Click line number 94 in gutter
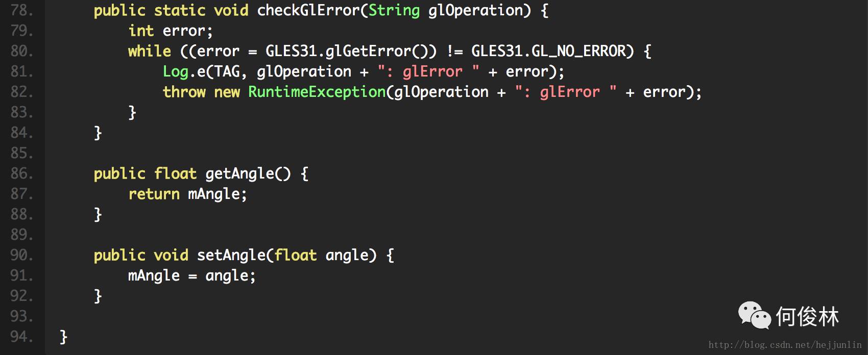This screenshot has width=868, height=355. (21, 337)
